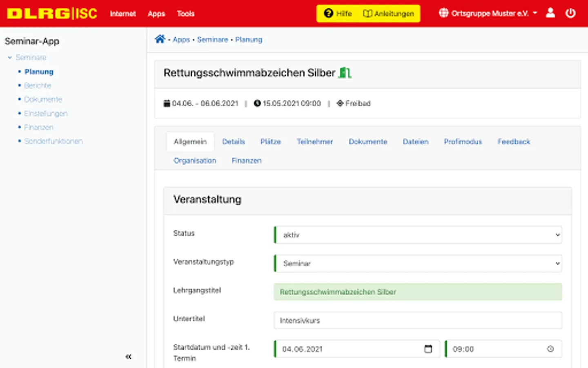Go to home via house icon

[x=160, y=39]
